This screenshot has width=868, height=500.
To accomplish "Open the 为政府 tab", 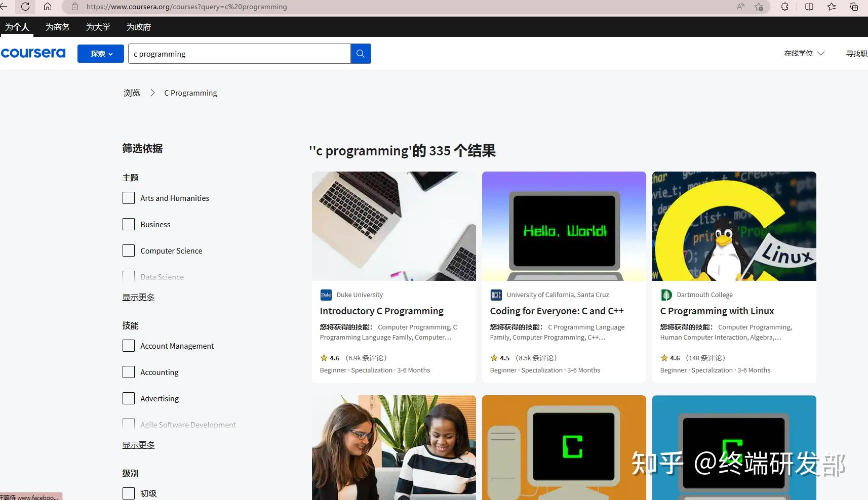I will (x=139, y=27).
